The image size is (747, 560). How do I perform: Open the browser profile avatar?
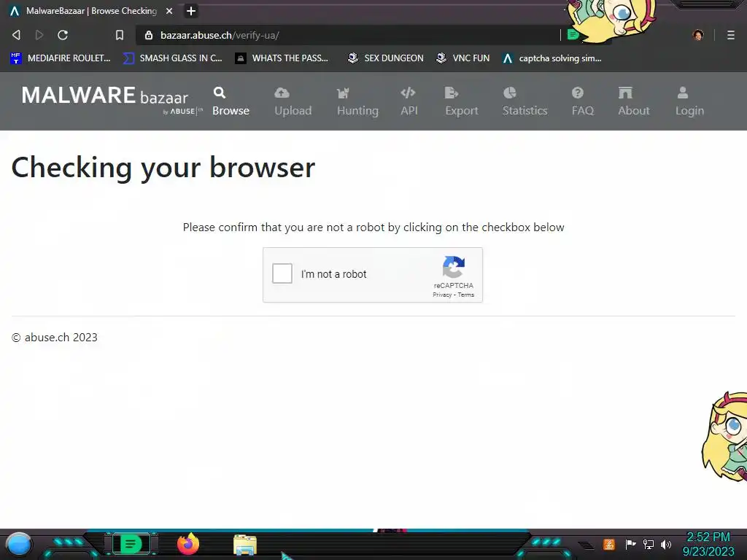[698, 35]
